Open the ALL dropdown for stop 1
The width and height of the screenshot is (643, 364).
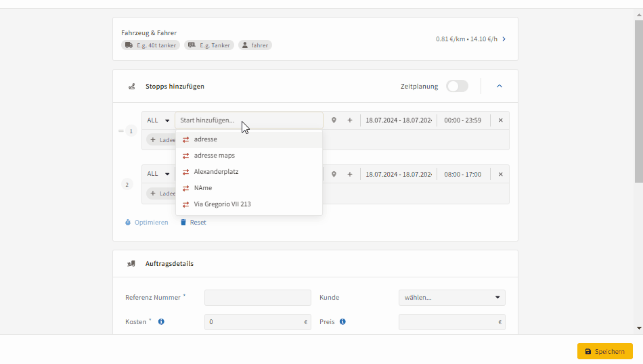tap(158, 120)
